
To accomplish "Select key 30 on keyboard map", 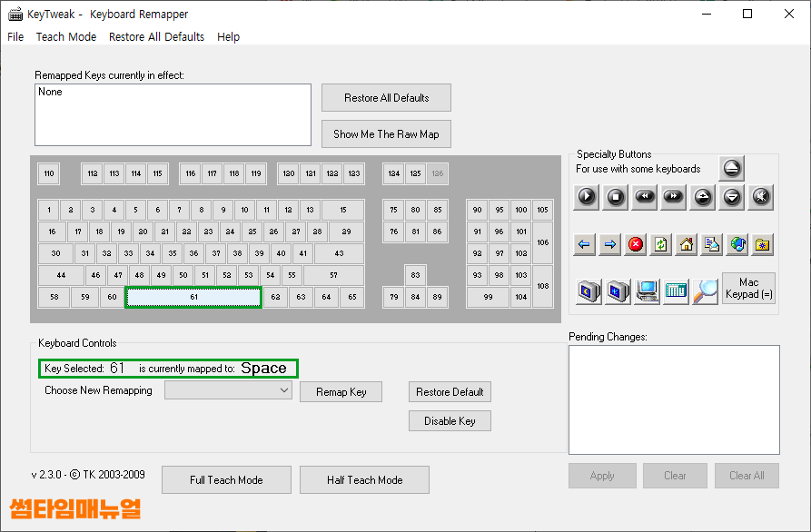I will point(55,253).
